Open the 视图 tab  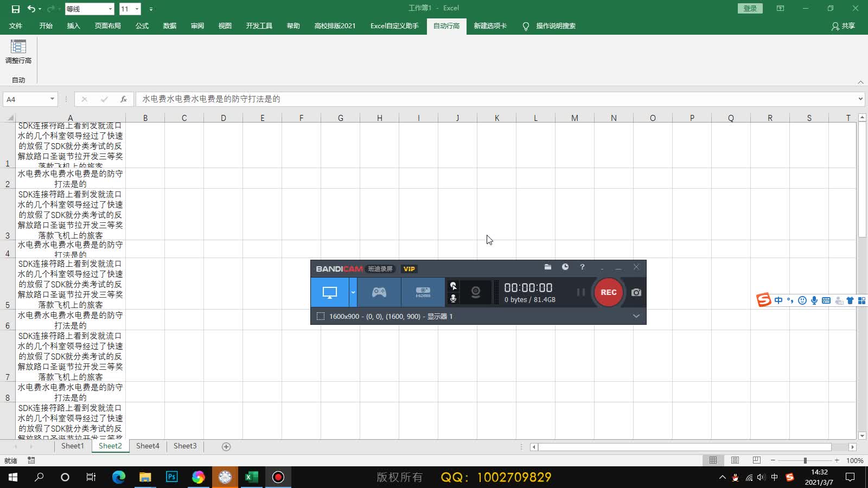coord(225,26)
